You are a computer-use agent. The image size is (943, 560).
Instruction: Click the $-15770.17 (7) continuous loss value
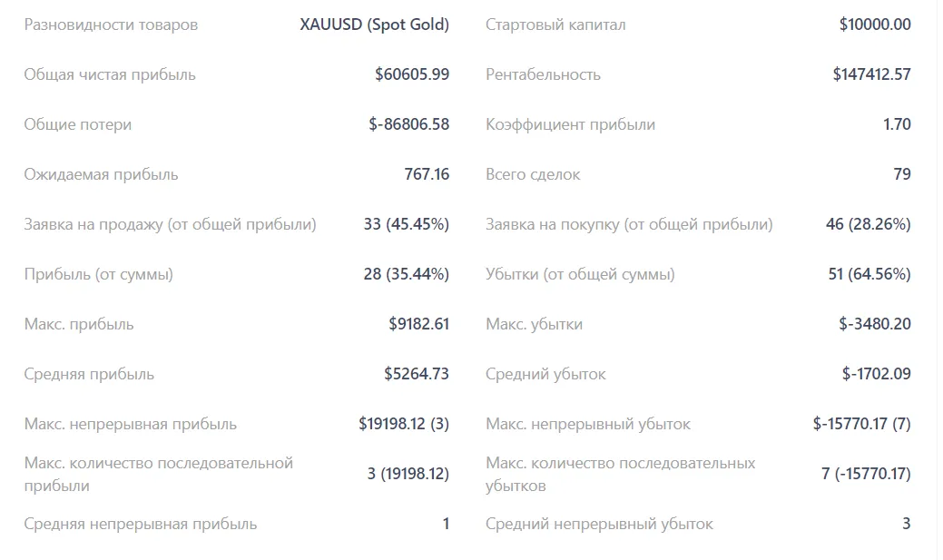[x=862, y=424]
